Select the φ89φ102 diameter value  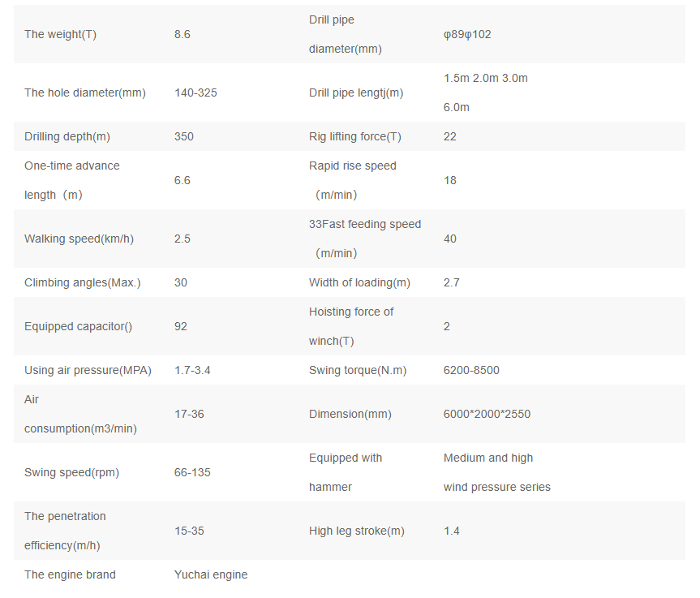[467, 34]
